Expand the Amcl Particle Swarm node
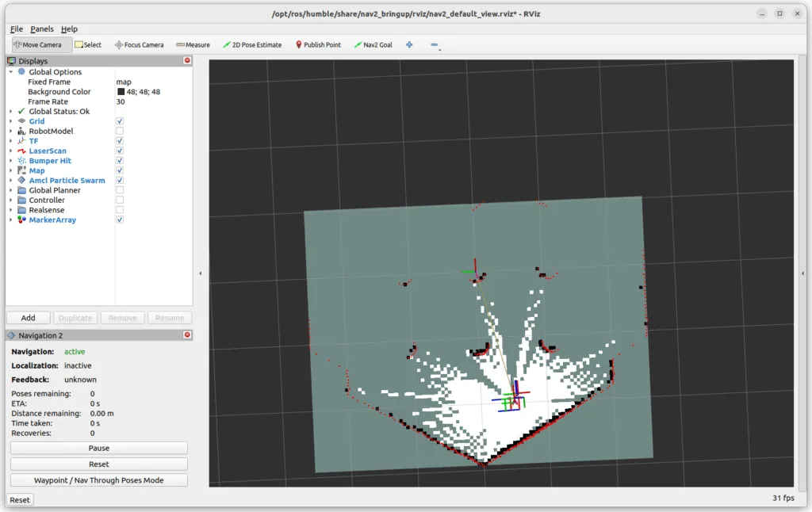812x512 pixels. pos(11,180)
